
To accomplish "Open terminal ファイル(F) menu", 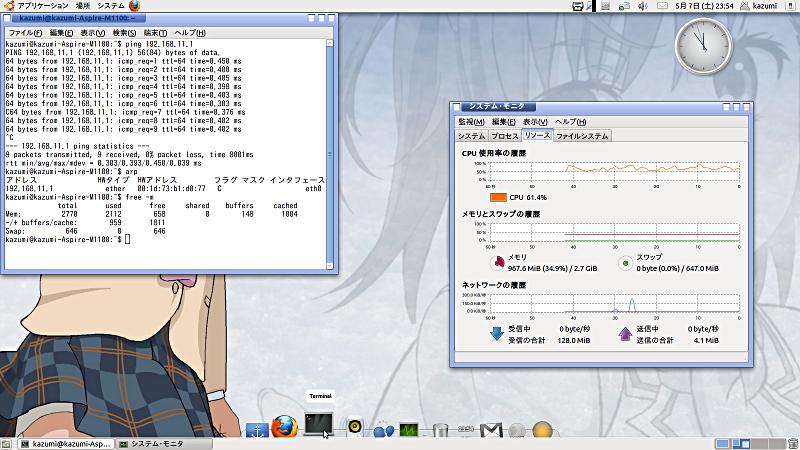I will click(25, 33).
